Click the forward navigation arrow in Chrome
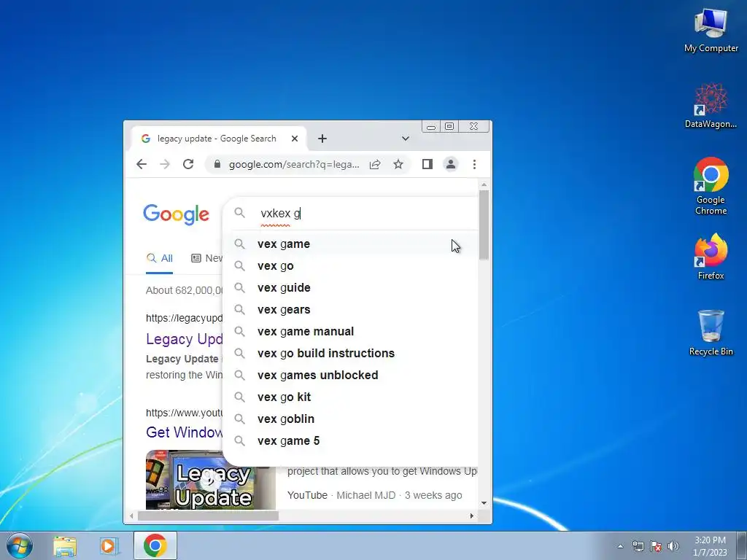 (165, 164)
